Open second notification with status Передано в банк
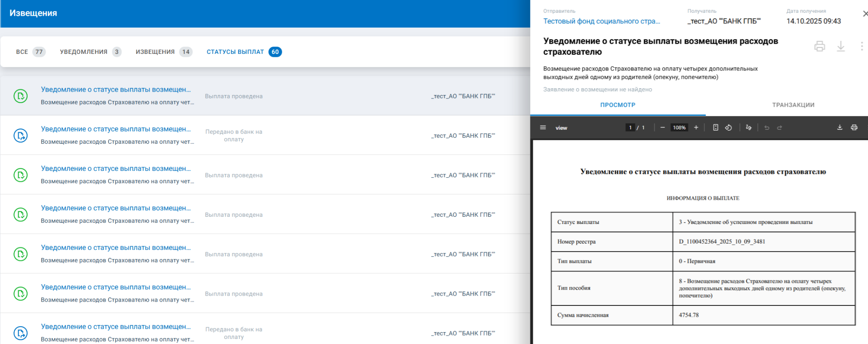The height and width of the screenshot is (344, 868). point(116,129)
